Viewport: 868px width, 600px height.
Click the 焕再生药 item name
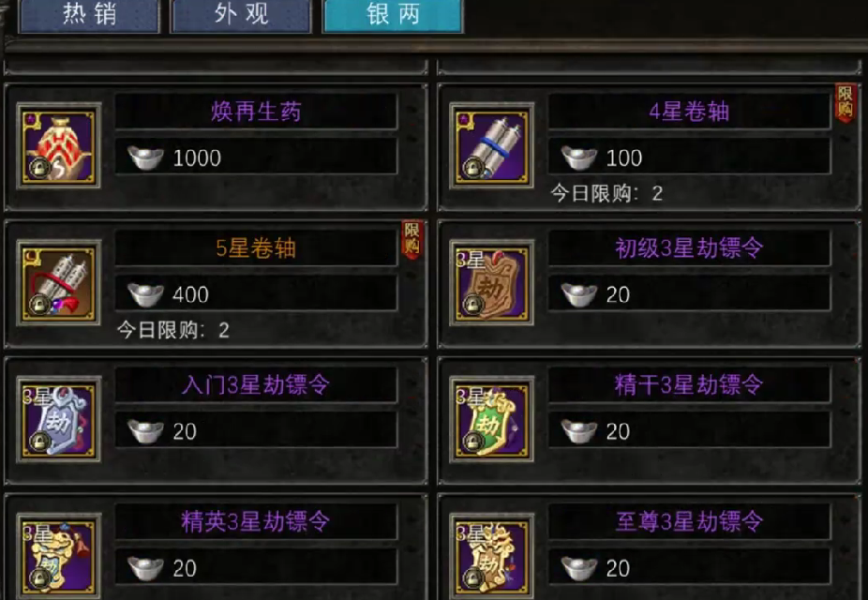(256, 112)
